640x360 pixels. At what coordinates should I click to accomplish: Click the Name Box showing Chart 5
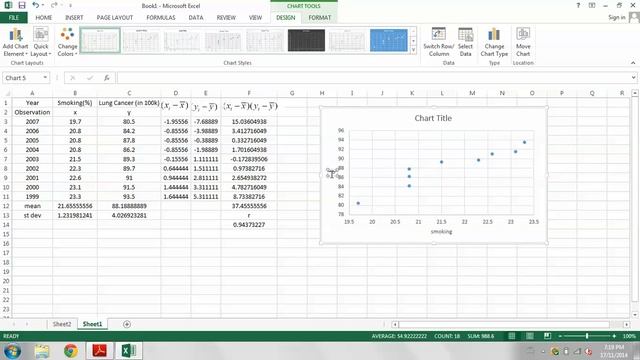pos(22,78)
